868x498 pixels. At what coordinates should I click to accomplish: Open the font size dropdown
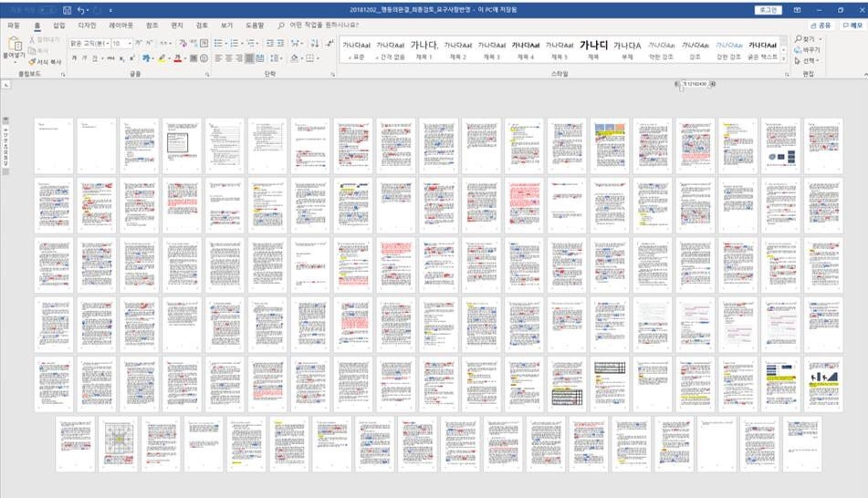pyautogui.click(x=130, y=43)
